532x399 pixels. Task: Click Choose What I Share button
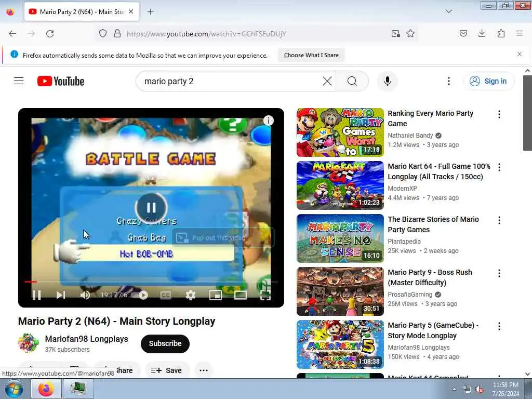pyautogui.click(x=311, y=55)
